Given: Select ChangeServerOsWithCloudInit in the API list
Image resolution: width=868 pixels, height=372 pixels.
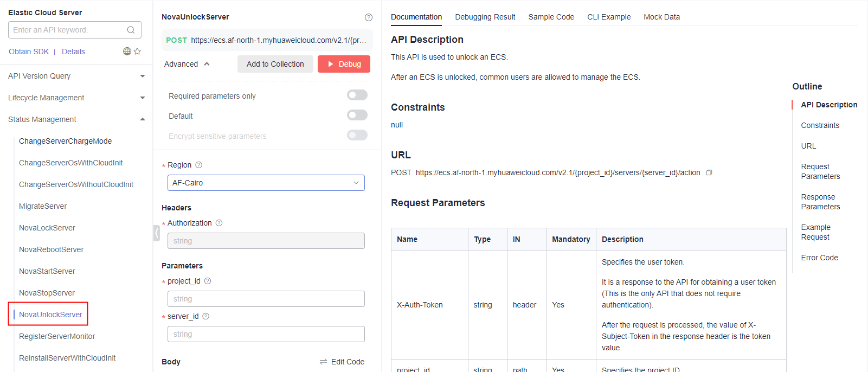Looking at the screenshot, I should tap(71, 163).
